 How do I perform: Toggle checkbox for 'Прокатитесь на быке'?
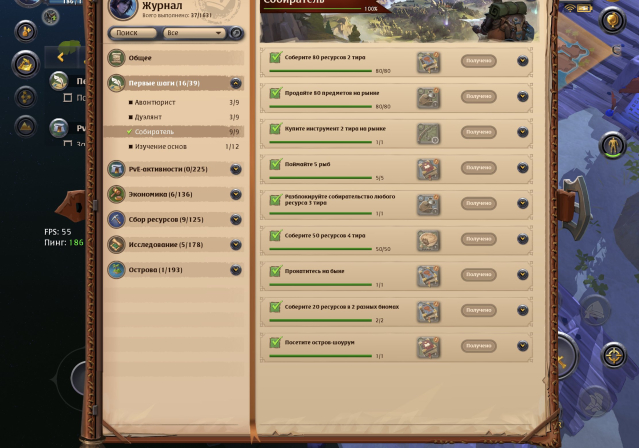[275, 271]
